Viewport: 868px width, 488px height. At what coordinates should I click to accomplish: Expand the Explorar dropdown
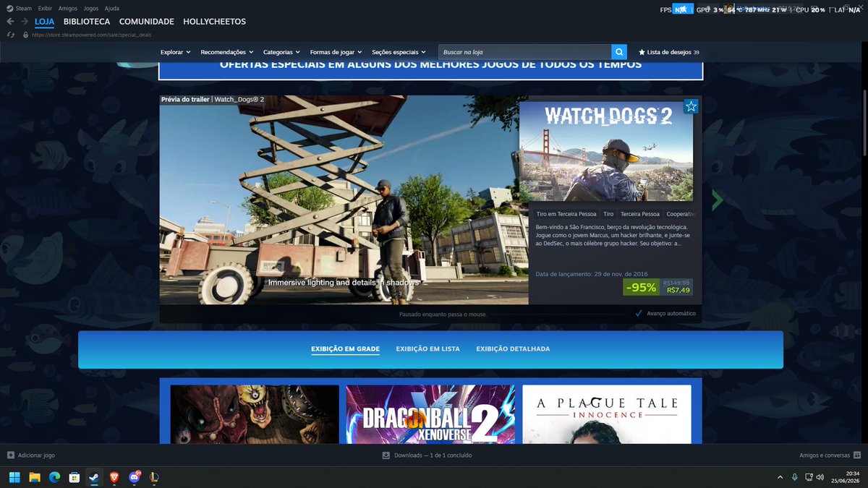[175, 52]
